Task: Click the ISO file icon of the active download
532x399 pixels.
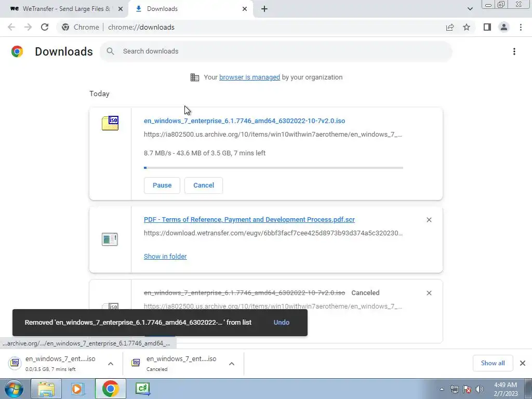Action: coord(110,123)
